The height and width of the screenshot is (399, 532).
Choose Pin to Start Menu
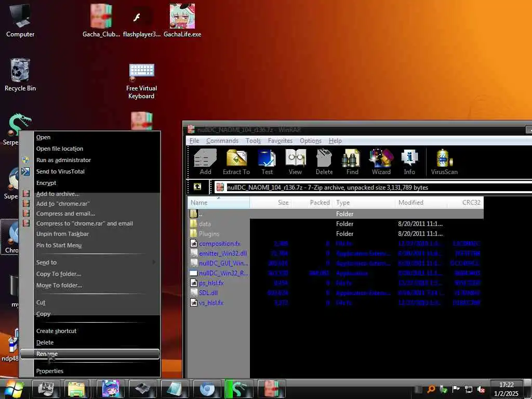89,245
